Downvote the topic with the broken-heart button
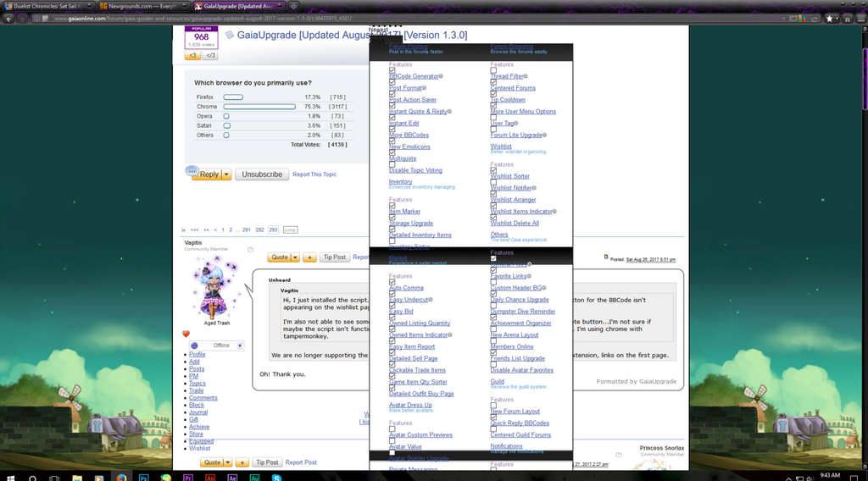The image size is (868, 481). [x=210, y=55]
